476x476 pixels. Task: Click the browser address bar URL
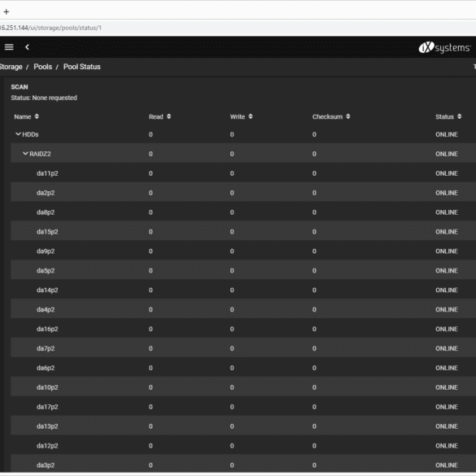click(x=50, y=28)
